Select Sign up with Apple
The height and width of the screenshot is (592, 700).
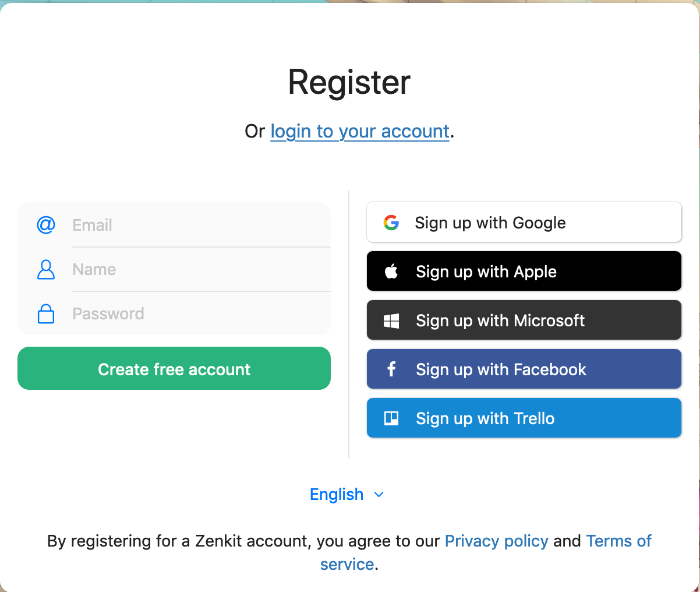tap(524, 270)
